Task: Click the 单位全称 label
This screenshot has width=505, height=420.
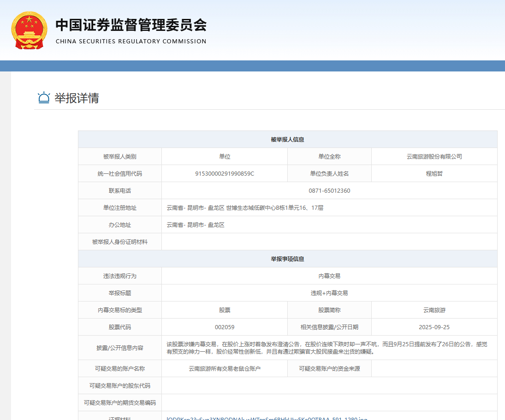Action: point(329,156)
